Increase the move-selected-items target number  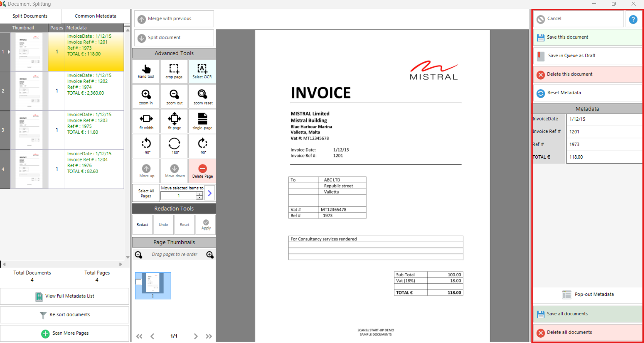200,194
